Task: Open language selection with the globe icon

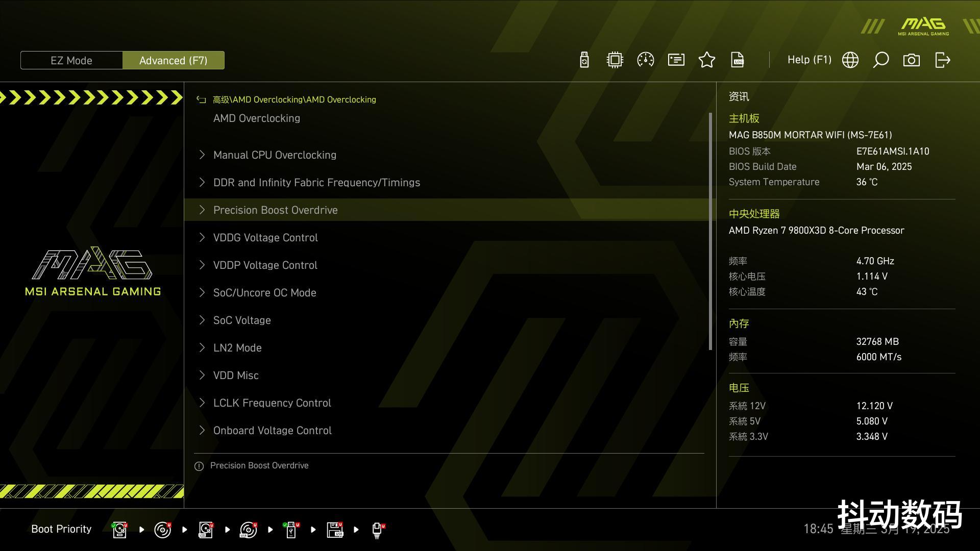Action: (850, 60)
